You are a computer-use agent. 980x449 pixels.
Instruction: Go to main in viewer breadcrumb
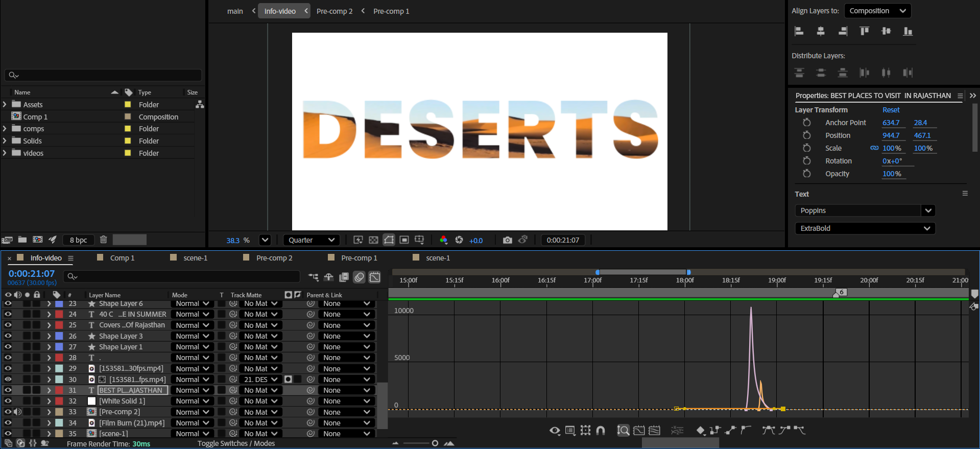235,11
